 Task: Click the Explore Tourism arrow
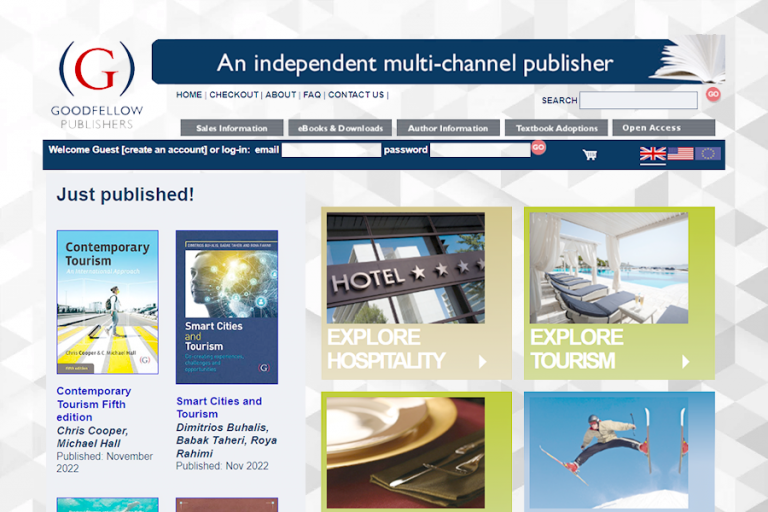[x=686, y=362]
